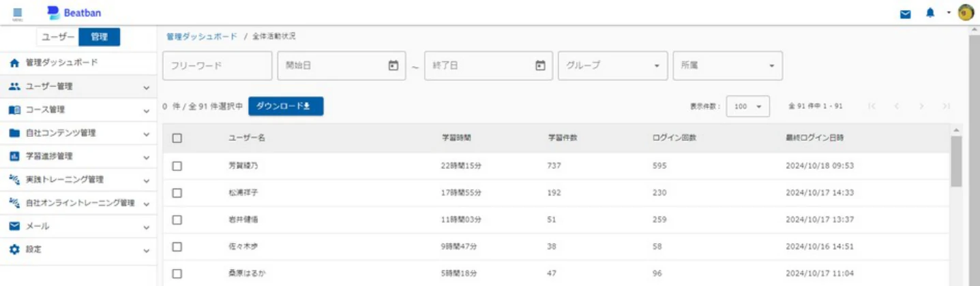Open 管理ダッシュボード in sidebar

(78, 63)
